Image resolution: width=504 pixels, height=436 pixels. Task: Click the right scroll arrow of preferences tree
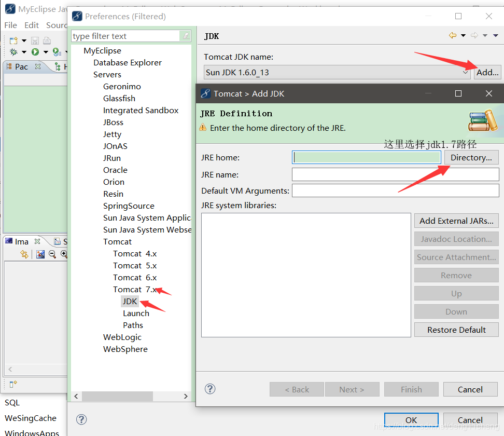pyautogui.click(x=186, y=397)
